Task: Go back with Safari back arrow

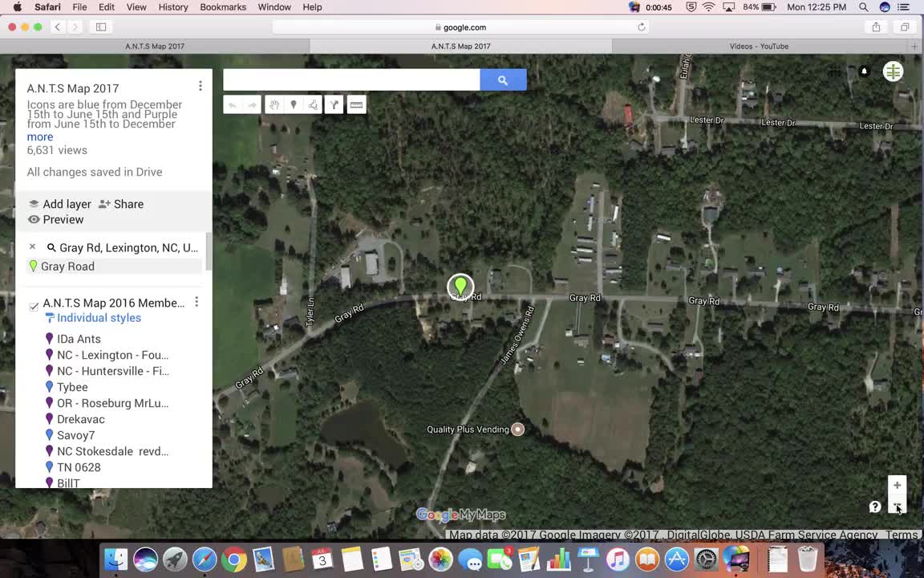Action: tap(57, 27)
